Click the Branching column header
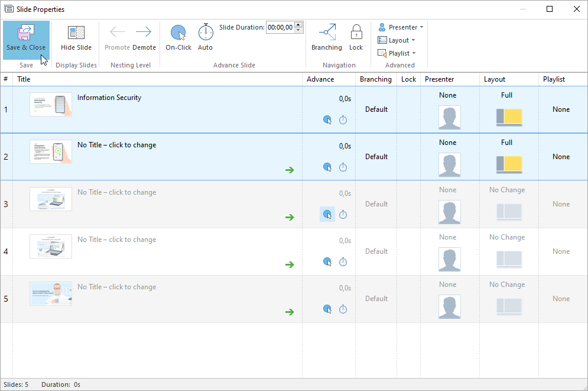This screenshot has width=588, height=391. pos(375,79)
